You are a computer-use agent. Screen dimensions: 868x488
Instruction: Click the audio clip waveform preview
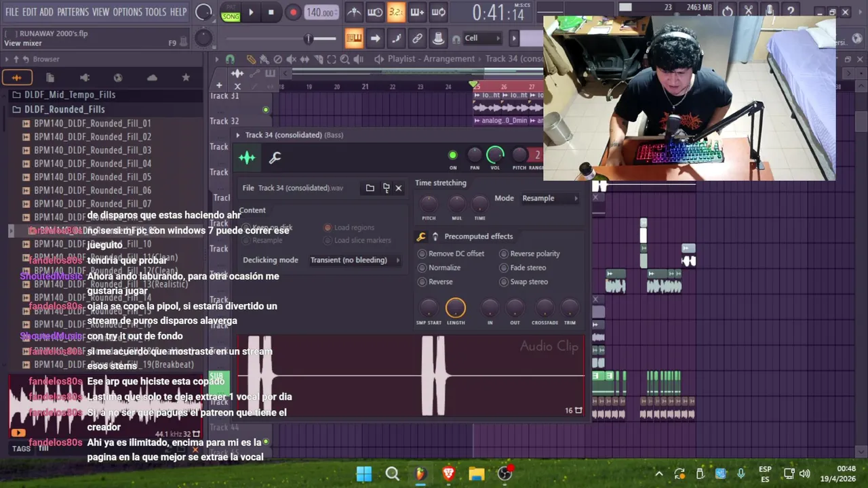pos(410,375)
